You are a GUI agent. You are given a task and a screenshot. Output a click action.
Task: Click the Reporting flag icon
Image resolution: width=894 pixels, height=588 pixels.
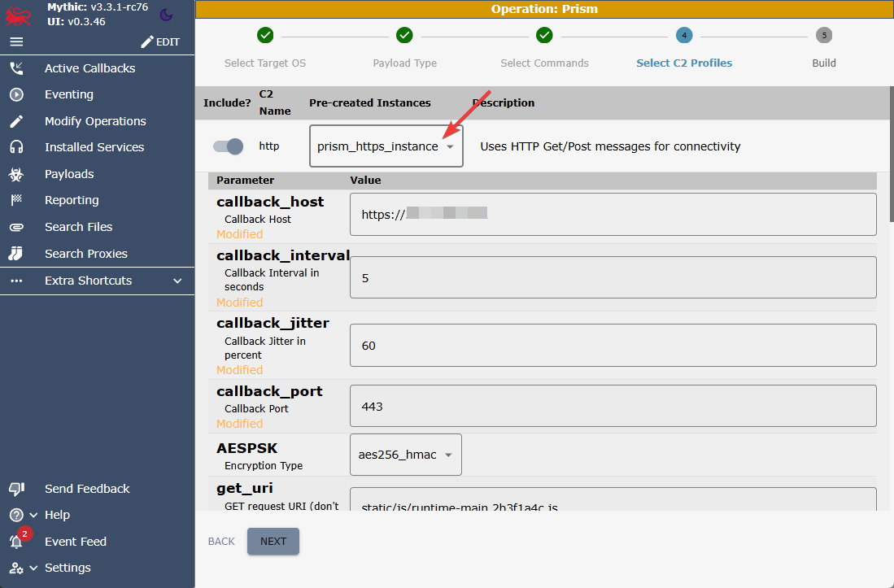(x=16, y=200)
